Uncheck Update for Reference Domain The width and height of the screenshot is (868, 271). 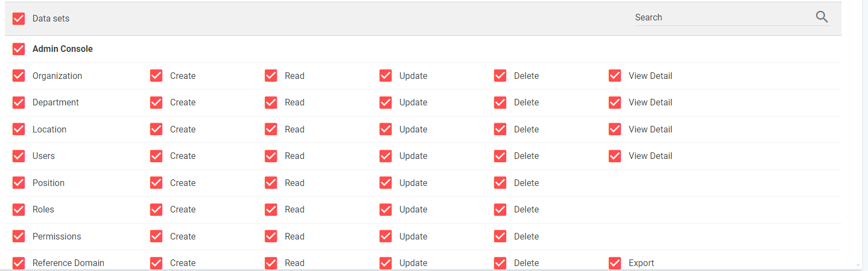coord(385,263)
